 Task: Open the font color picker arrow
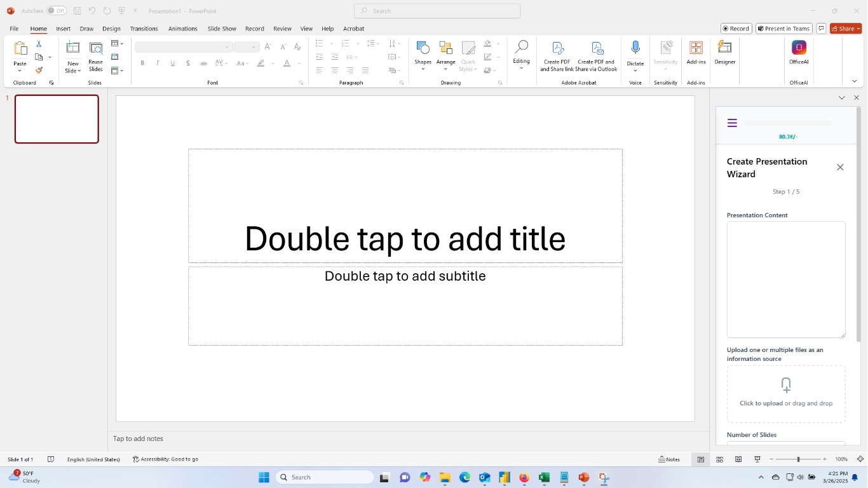point(299,63)
